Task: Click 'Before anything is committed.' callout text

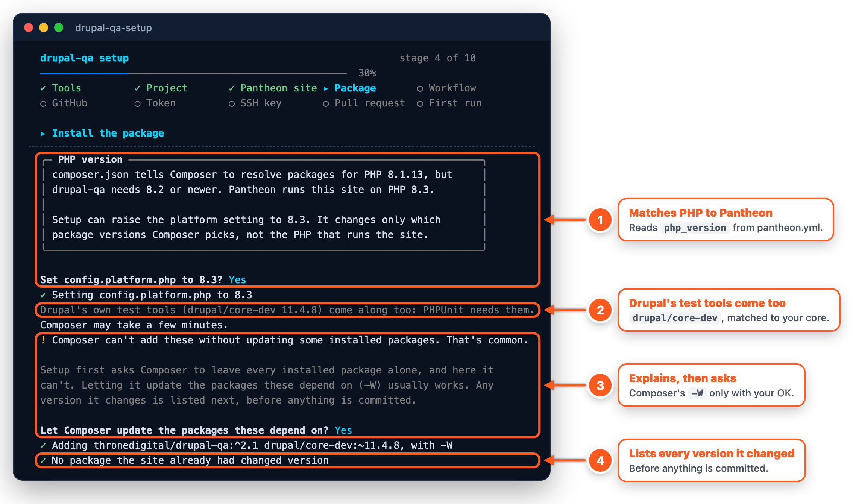Action: coord(698,468)
